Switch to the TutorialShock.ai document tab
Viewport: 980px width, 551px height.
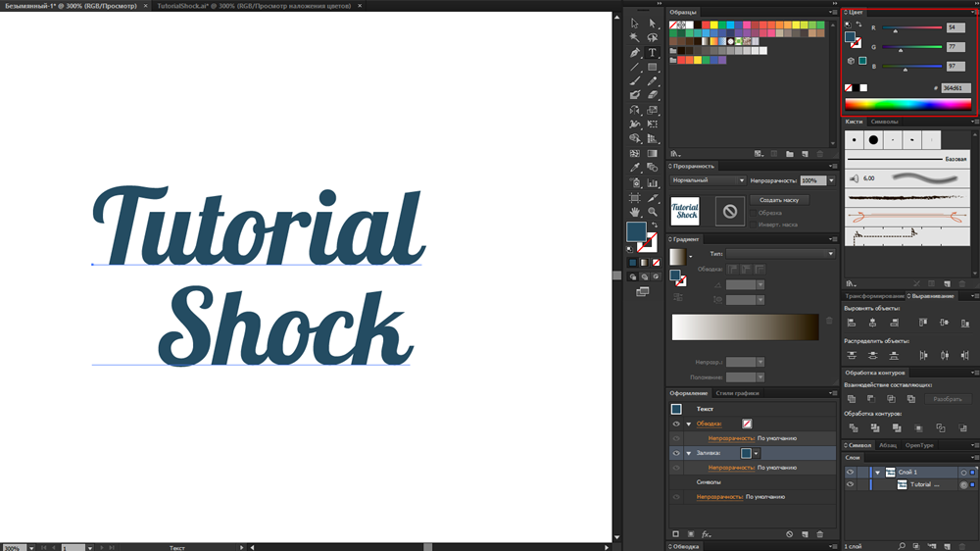(254, 6)
